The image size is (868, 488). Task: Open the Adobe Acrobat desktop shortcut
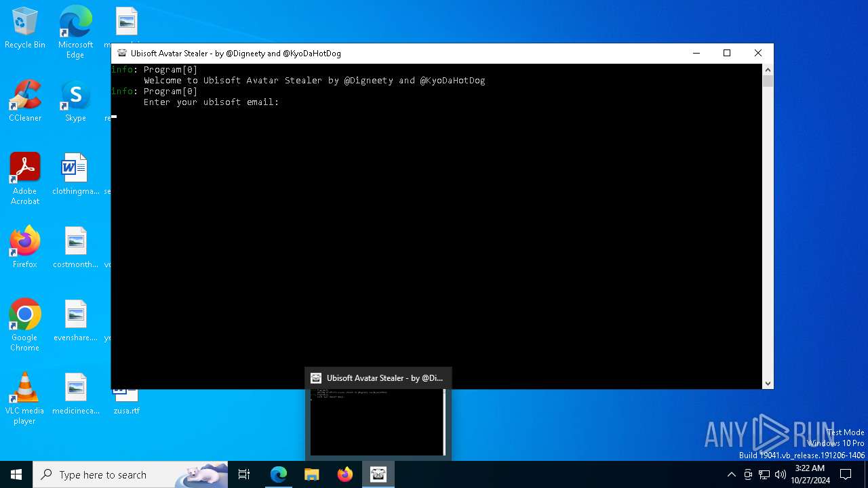[x=25, y=180]
